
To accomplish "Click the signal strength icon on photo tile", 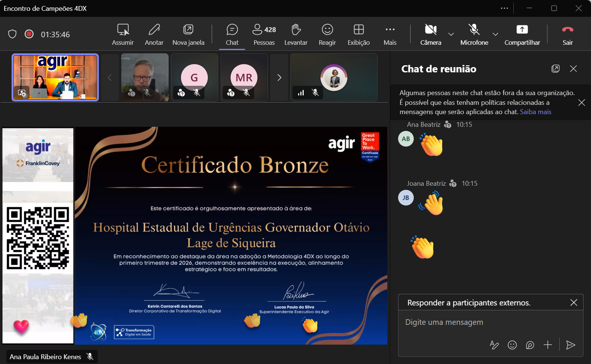I will point(301,92).
